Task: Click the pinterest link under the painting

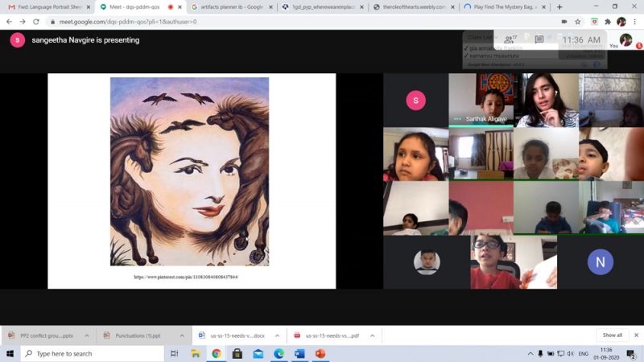Action: click(186, 277)
